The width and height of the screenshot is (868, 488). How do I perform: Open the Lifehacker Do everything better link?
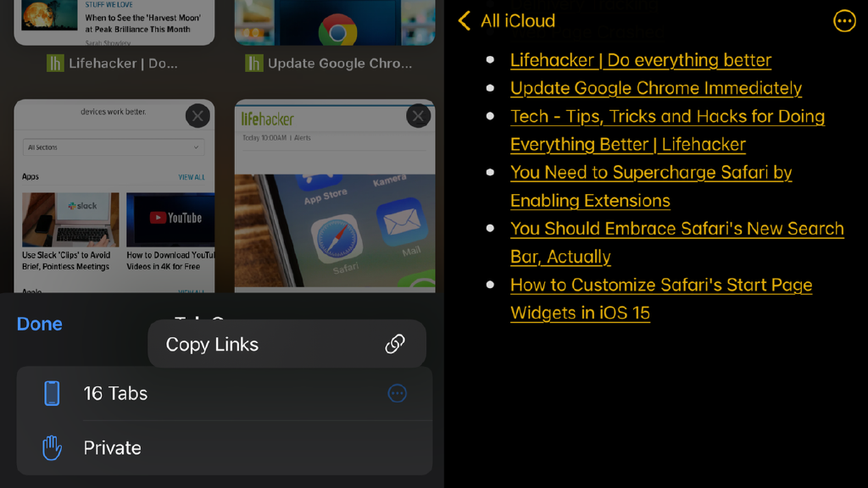pyautogui.click(x=641, y=60)
